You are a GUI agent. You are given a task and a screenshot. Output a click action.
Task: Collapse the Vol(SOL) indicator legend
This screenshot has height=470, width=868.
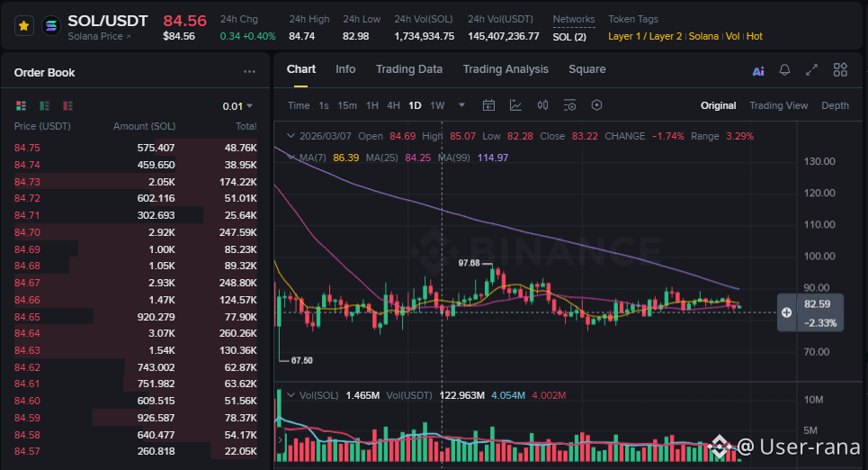point(291,395)
